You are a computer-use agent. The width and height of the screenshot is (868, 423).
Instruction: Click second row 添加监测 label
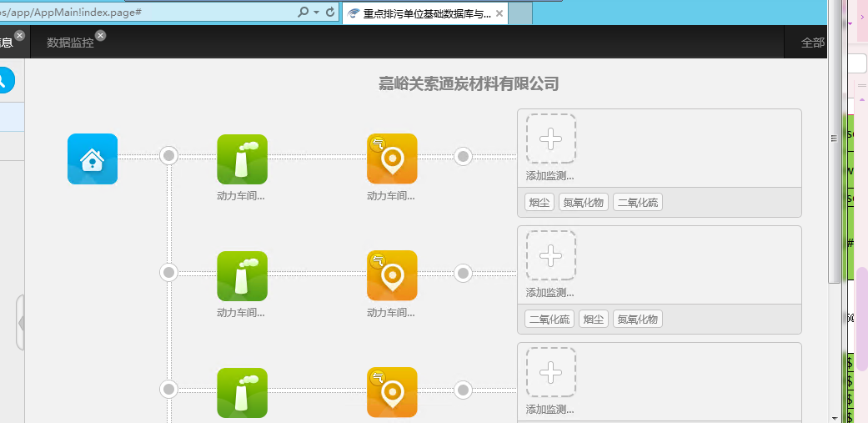point(549,293)
